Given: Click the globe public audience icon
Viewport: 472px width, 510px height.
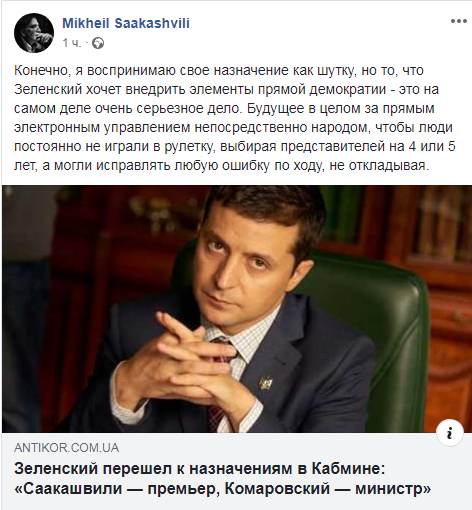Looking at the screenshot, I should pos(98,43).
